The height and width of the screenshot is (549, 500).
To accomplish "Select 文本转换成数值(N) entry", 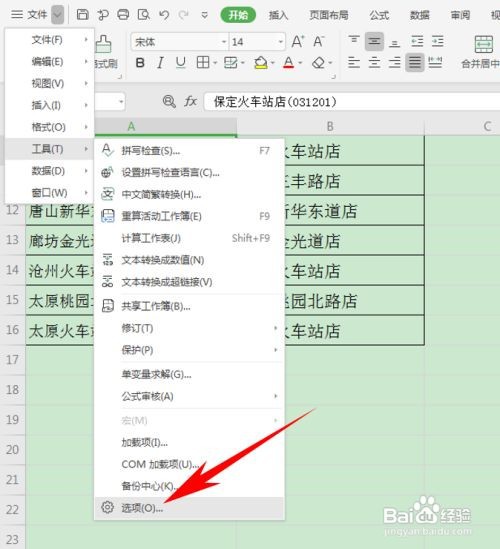I will pos(189,260).
